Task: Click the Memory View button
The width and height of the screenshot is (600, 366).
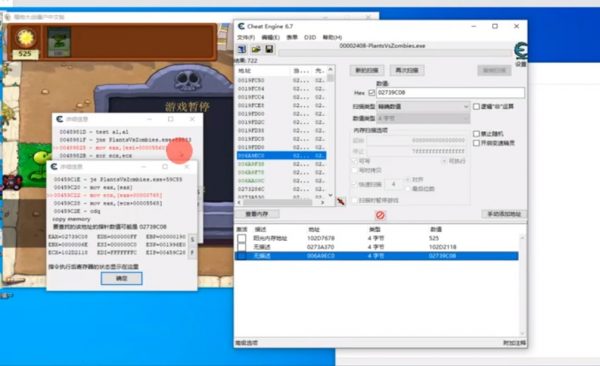Action: point(256,214)
